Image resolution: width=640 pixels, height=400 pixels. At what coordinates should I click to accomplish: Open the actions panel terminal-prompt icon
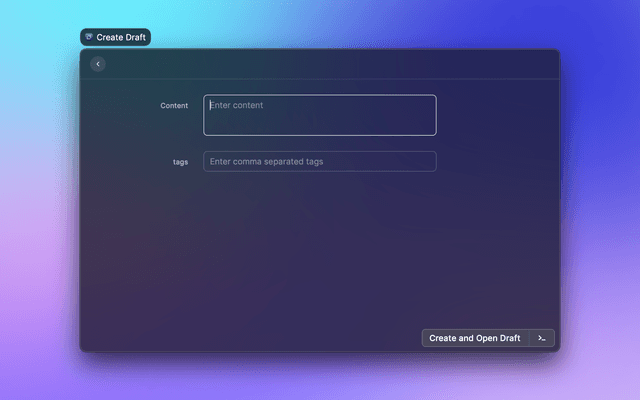pyautogui.click(x=541, y=338)
